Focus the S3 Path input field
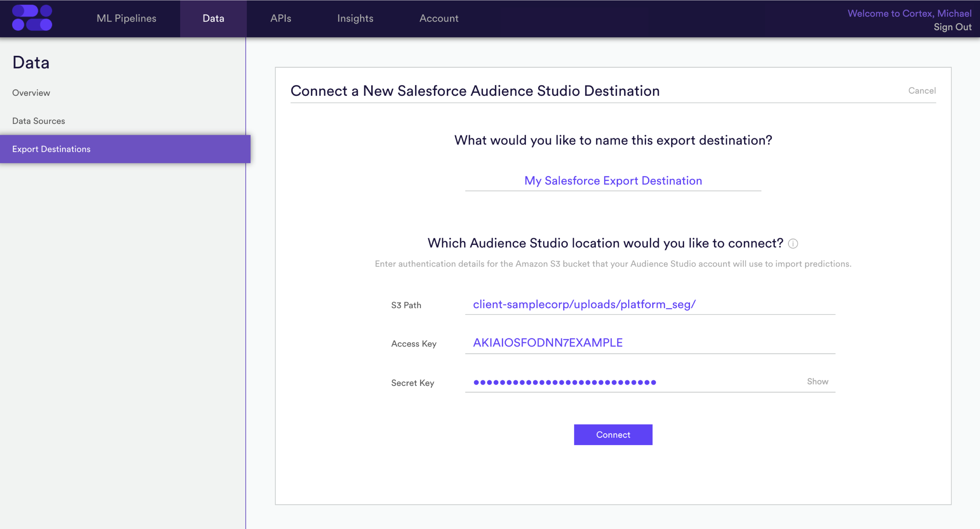 coord(650,304)
